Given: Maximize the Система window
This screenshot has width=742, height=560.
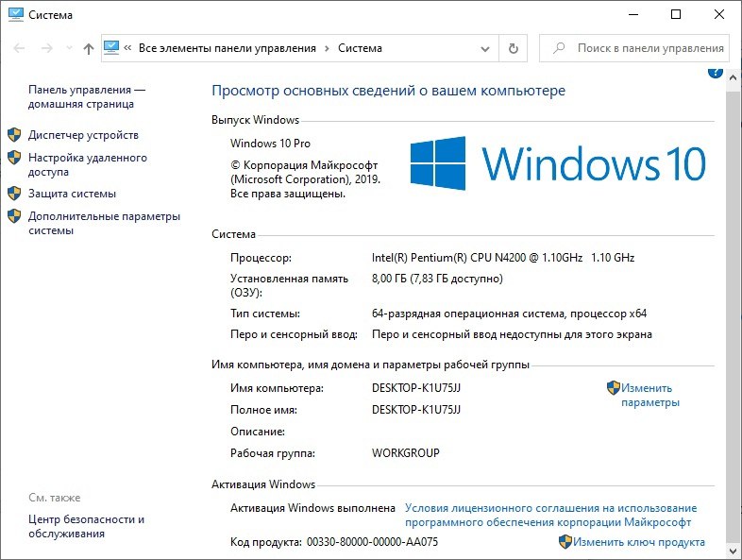Looking at the screenshot, I should (x=676, y=15).
